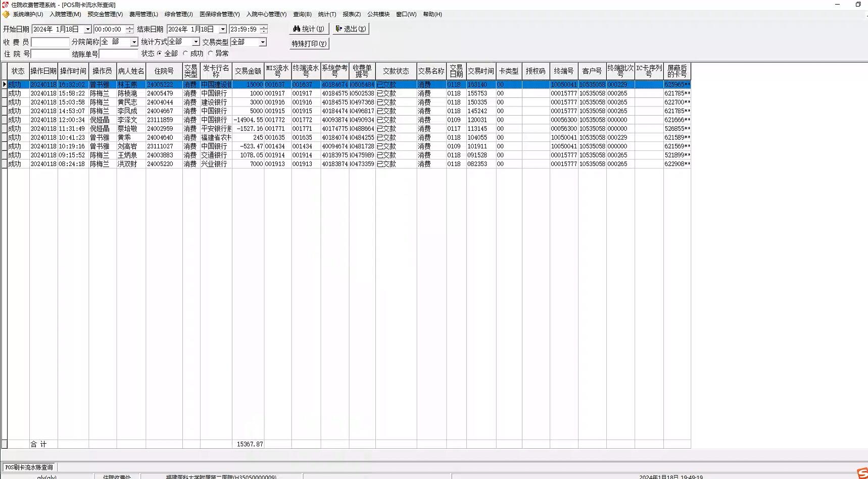Open the 入院中心管理(Y) menu
Image resolution: width=868 pixels, height=479 pixels.
[266, 14]
